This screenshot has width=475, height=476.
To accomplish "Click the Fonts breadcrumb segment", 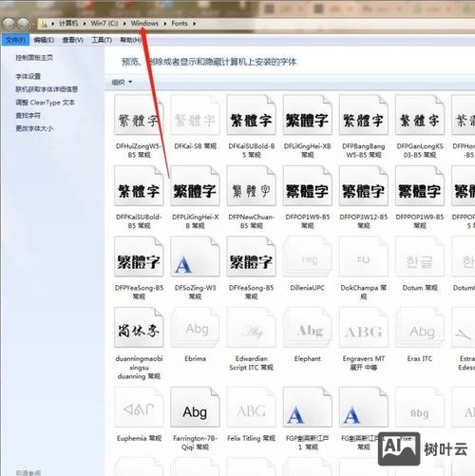I will [x=180, y=24].
